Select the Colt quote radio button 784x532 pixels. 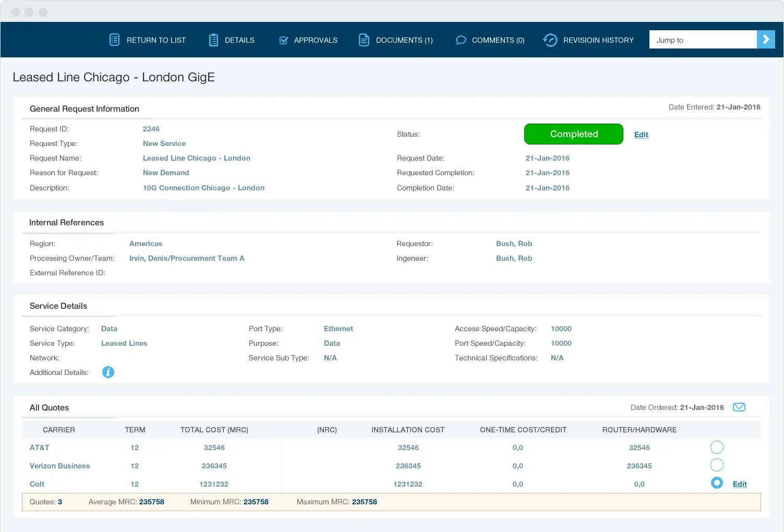click(717, 483)
